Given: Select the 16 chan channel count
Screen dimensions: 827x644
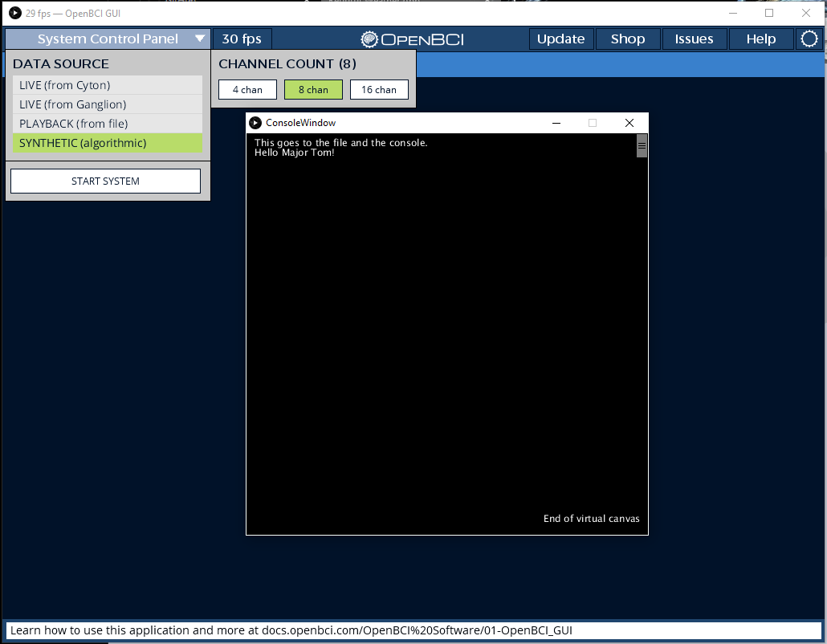Looking at the screenshot, I should pyautogui.click(x=379, y=89).
